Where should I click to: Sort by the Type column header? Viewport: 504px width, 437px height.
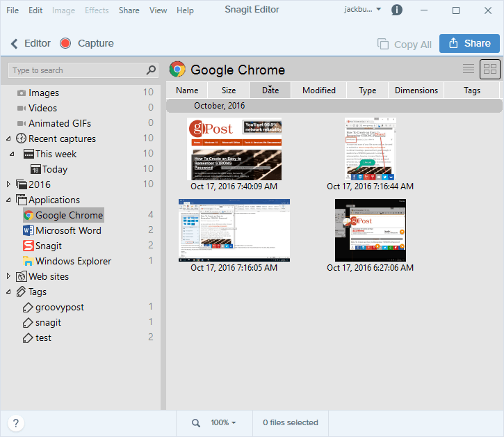coord(367,90)
